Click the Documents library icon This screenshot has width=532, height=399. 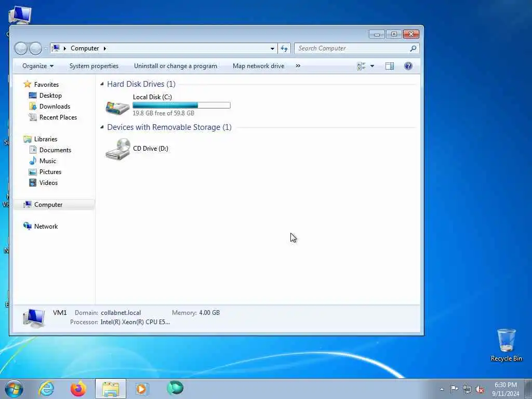point(33,150)
